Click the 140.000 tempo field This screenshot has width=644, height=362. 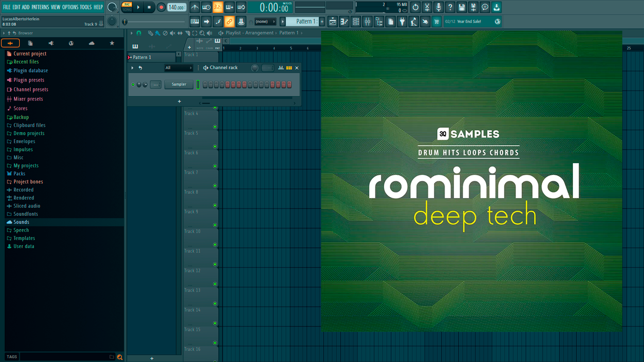(x=177, y=7)
